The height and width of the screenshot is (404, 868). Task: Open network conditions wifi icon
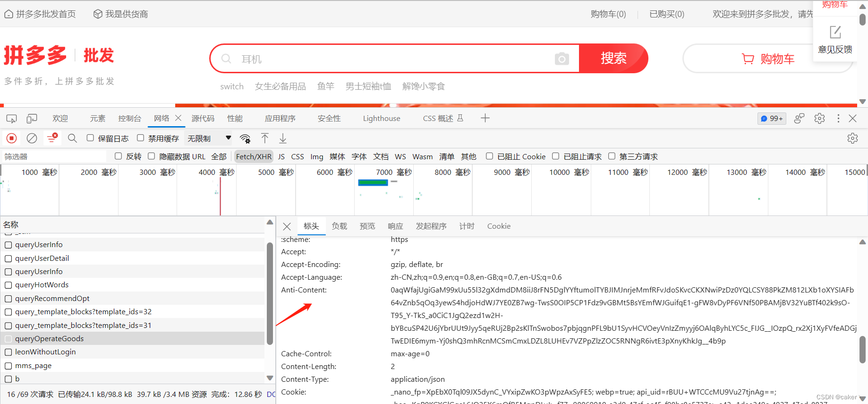(245, 138)
